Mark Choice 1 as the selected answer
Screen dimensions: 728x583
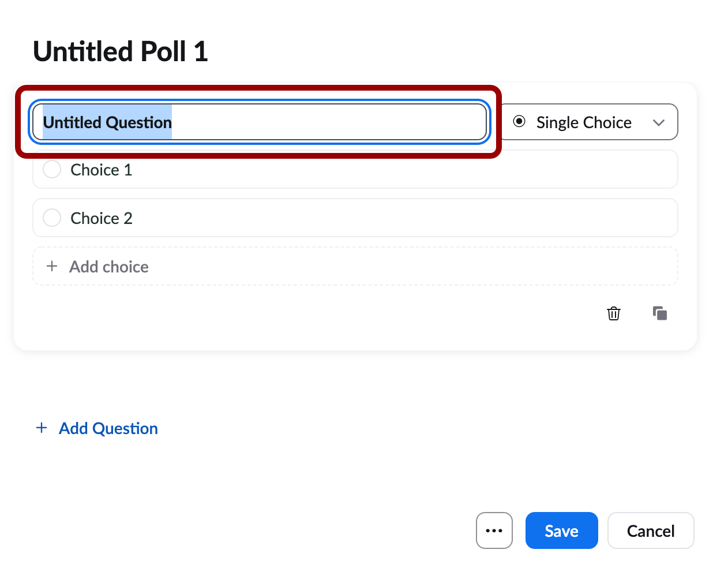[x=52, y=169]
